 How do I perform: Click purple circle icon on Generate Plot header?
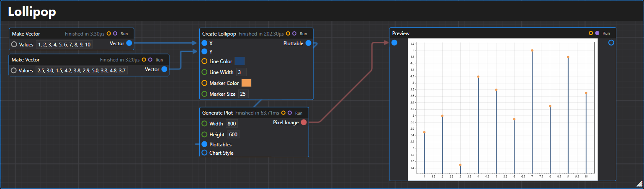click(290, 113)
